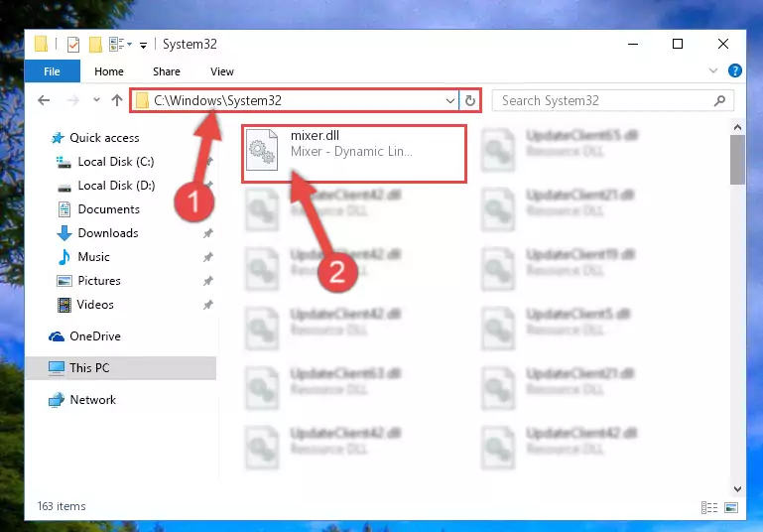Click the This PC monitor icon

[57, 368]
